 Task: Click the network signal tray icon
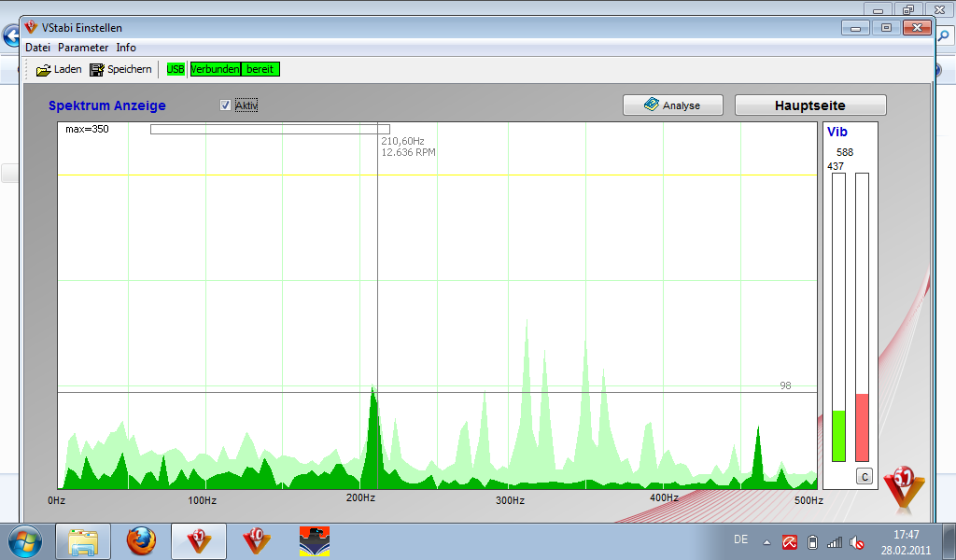click(834, 542)
